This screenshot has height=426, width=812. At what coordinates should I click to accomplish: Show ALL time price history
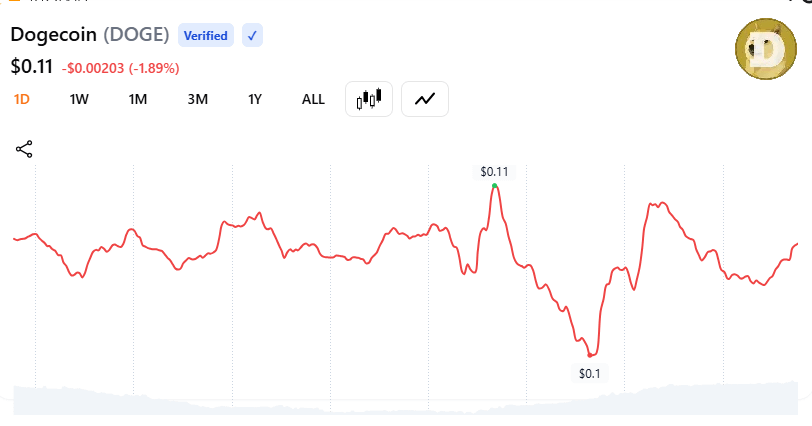point(313,99)
